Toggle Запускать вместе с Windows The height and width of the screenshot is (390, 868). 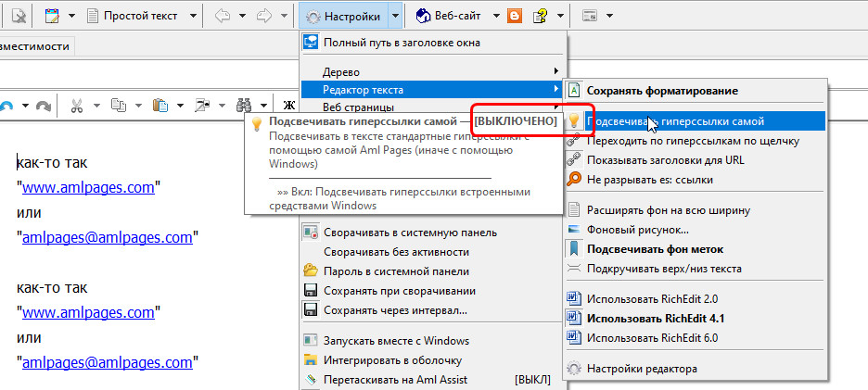point(433,341)
